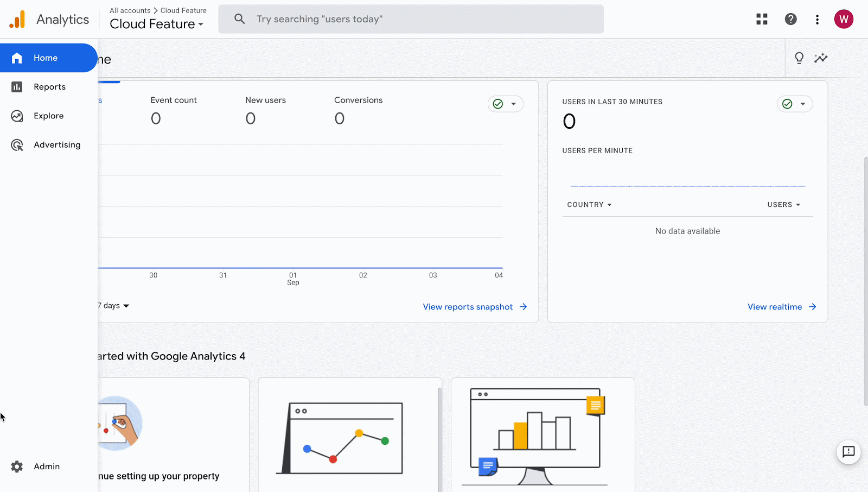868x492 pixels.
Task: Open the Home navigation item
Action: (49, 58)
